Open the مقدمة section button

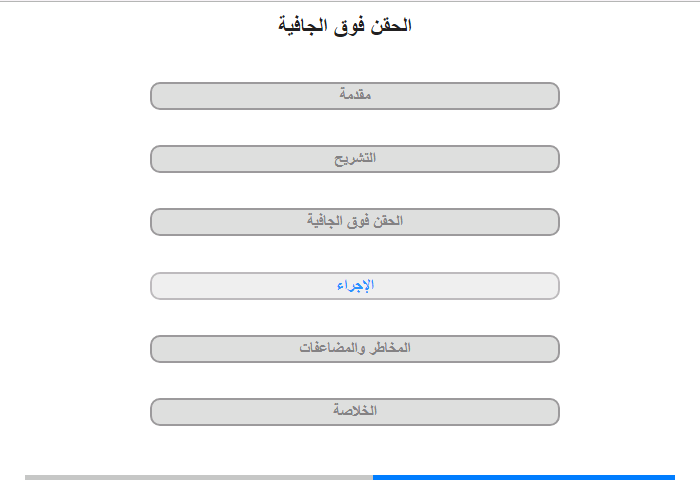[355, 96]
